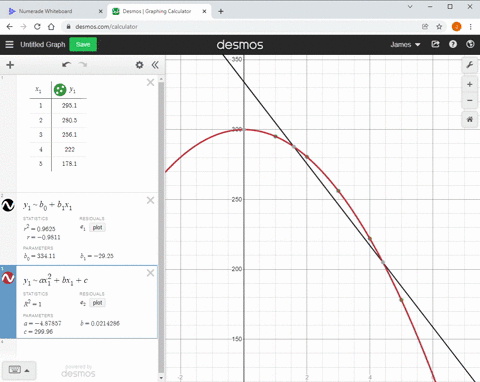The height and width of the screenshot is (382, 480).
Task: Hide the red quadratic regression curve
Action: tap(8, 278)
